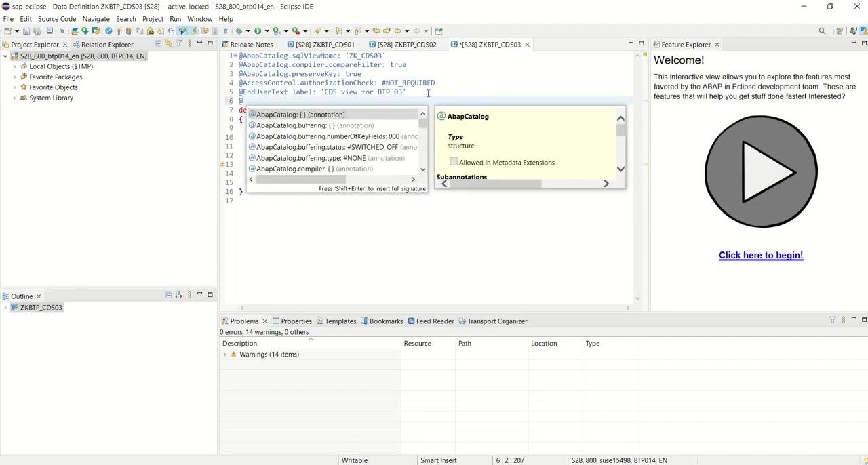
Task: Minimize the Feature Explorer panel
Action: click(854, 43)
